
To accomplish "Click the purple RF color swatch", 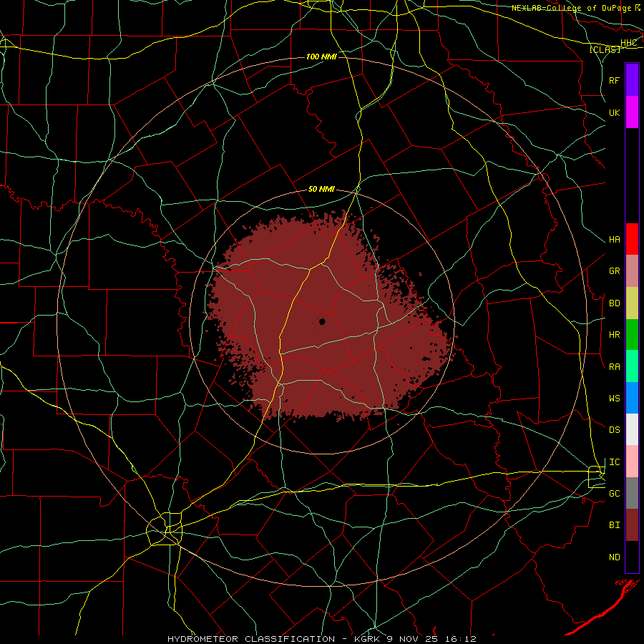I will [x=632, y=80].
